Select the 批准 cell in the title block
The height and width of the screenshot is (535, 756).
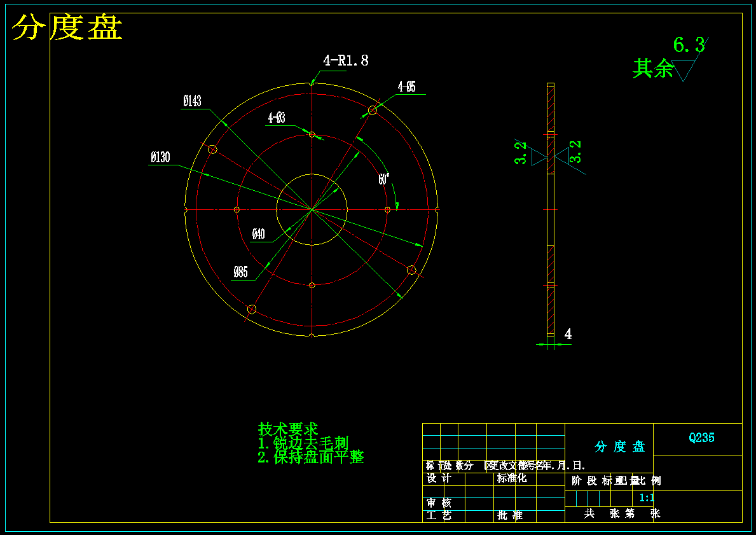(x=510, y=515)
